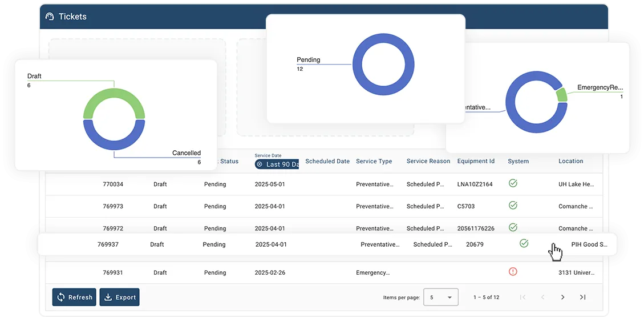
Task: Click the export download icon
Action: [108, 297]
